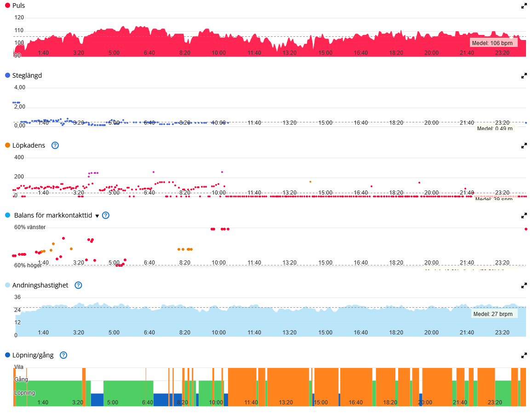Click the 400 label on Löpkadens axis
Image resolution: width=532 pixels, height=414 pixels.
click(x=19, y=157)
